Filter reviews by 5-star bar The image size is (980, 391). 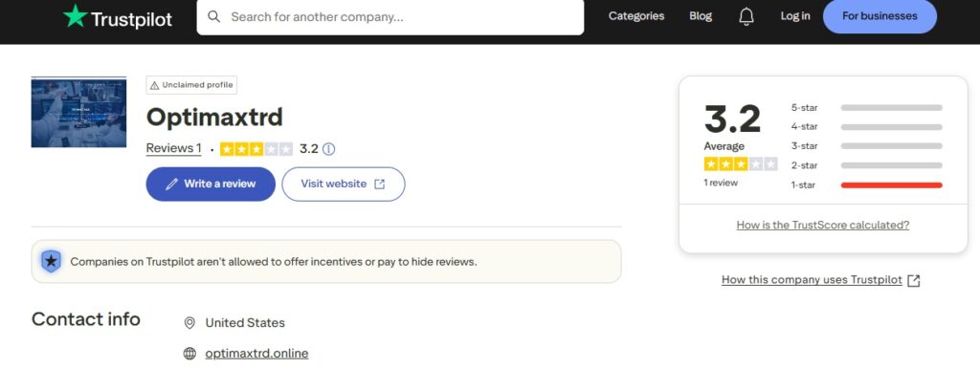(890, 108)
